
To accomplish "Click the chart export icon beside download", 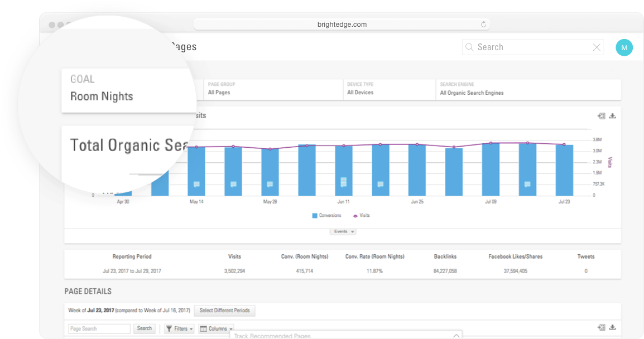I will coord(601,116).
